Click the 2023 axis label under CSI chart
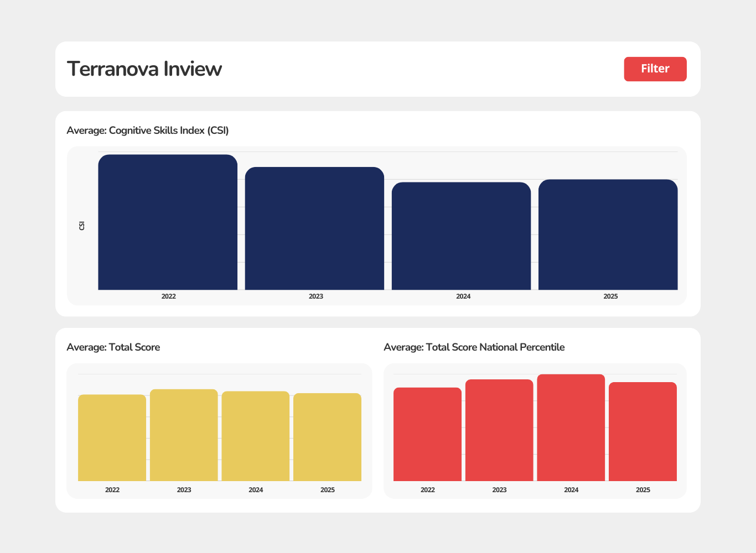This screenshot has width=756, height=553. click(316, 296)
